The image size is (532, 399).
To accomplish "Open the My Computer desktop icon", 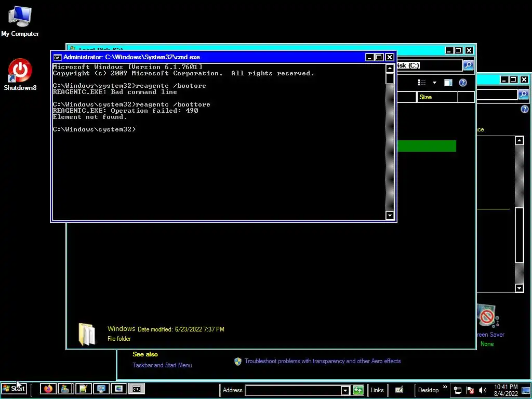I will pos(20,21).
